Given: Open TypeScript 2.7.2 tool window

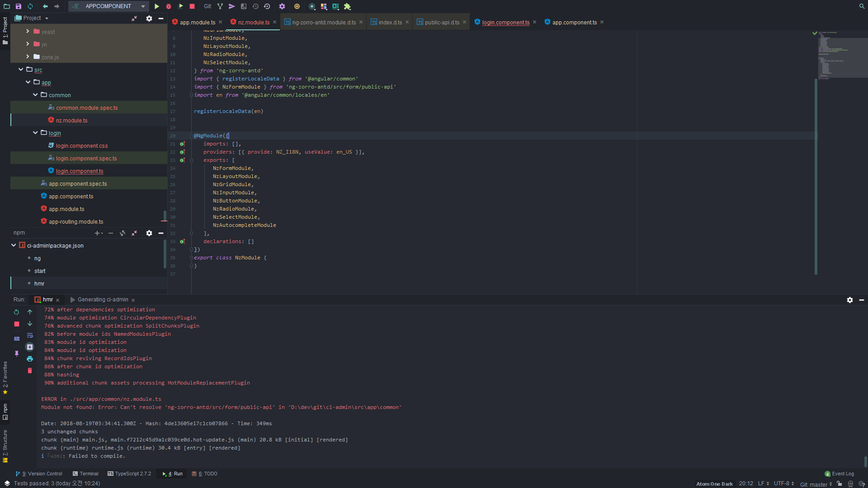Looking at the screenshot, I should tap(129, 474).
